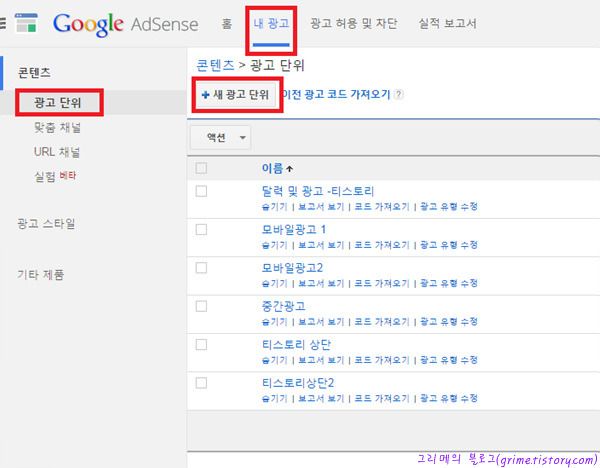Open 맞춤 채널 in the sidebar
This screenshot has height=468, width=600.
57,127
